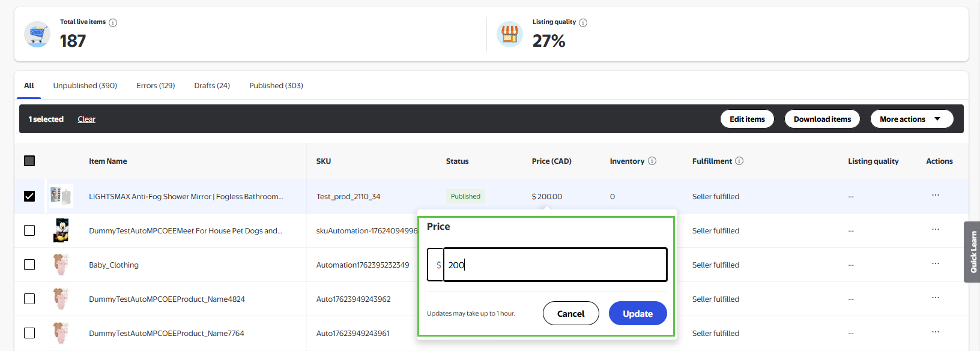Open the Quick Learn side panel
This screenshot has height=351, width=980.
(972, 252)
